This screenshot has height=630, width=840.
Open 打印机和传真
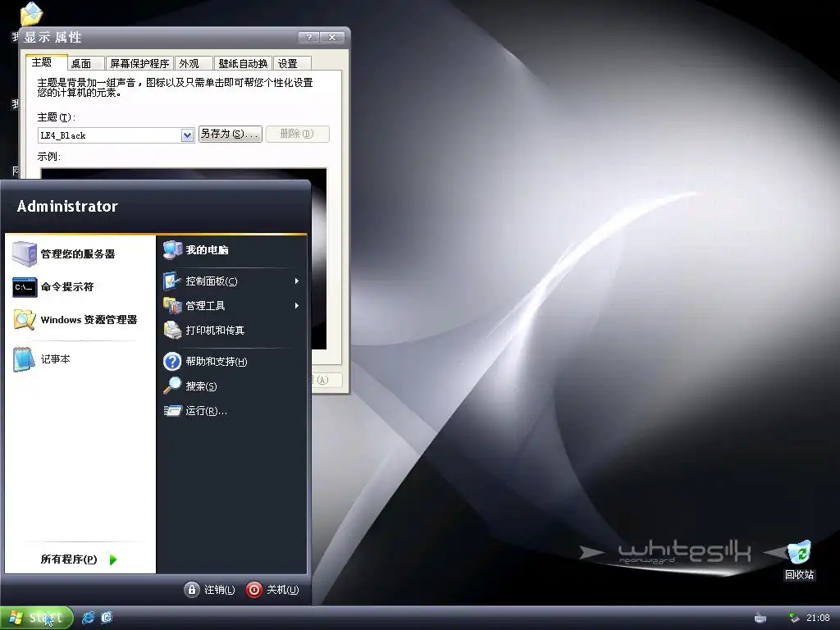pos(231,331)
